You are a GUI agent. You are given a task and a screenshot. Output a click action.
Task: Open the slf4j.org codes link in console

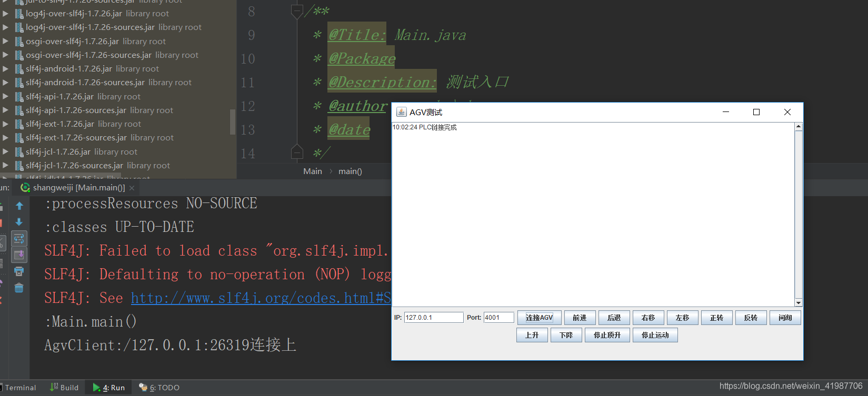tap(261, 298)
